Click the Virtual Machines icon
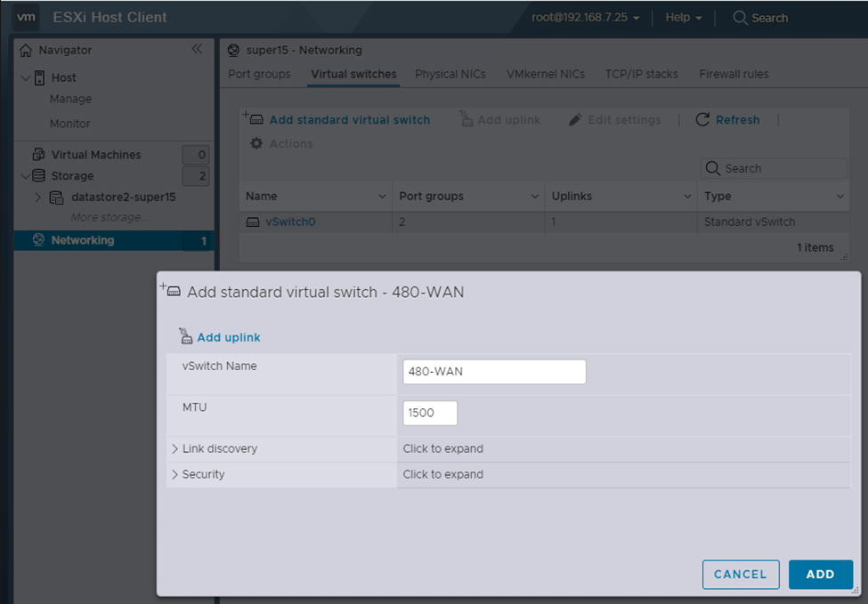 [x=39, y=154]
